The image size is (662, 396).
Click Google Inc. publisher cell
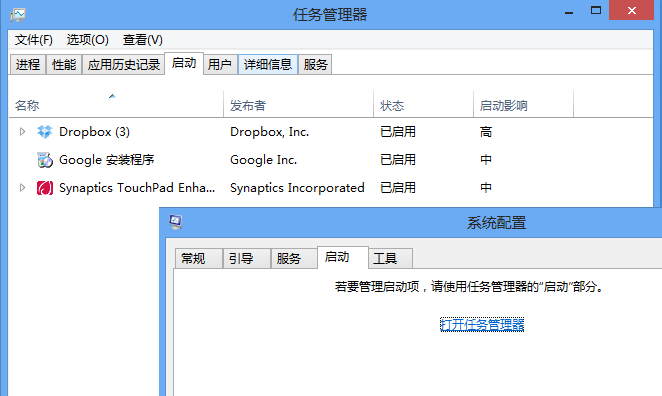click(263, 160)
